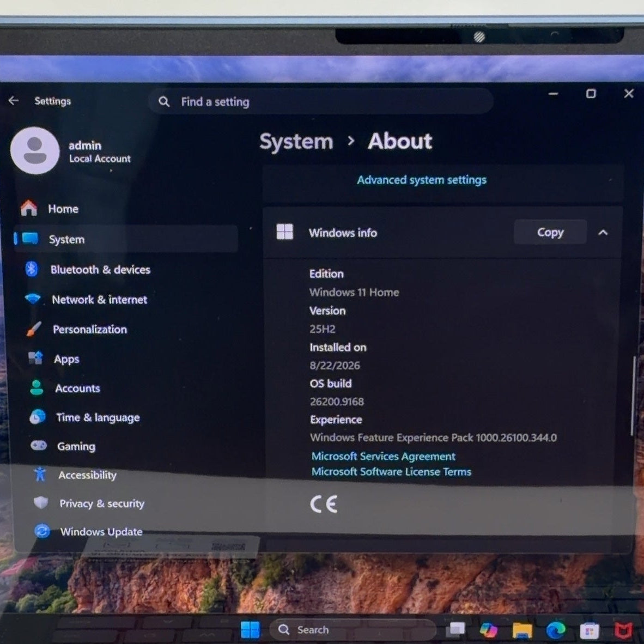Open Microsoft Software License Terms link
This screenshot has height=644, width=644.
click(391, 471)
